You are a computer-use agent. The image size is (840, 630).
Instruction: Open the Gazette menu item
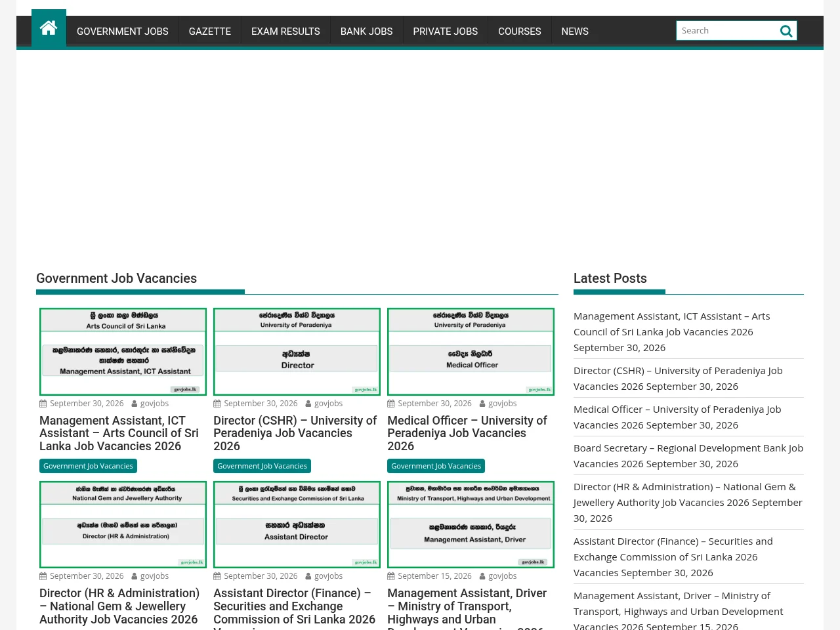click(210, 31)
